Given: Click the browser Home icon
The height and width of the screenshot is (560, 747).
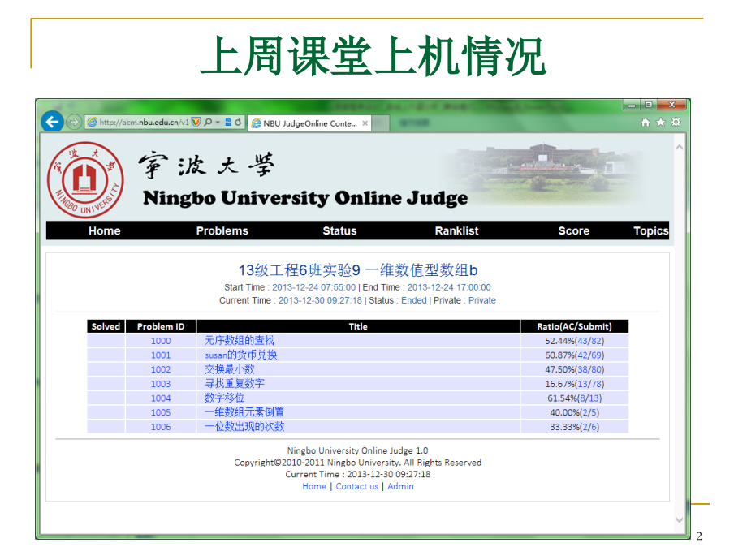Looking at the screenshot, I should (645, 122).
